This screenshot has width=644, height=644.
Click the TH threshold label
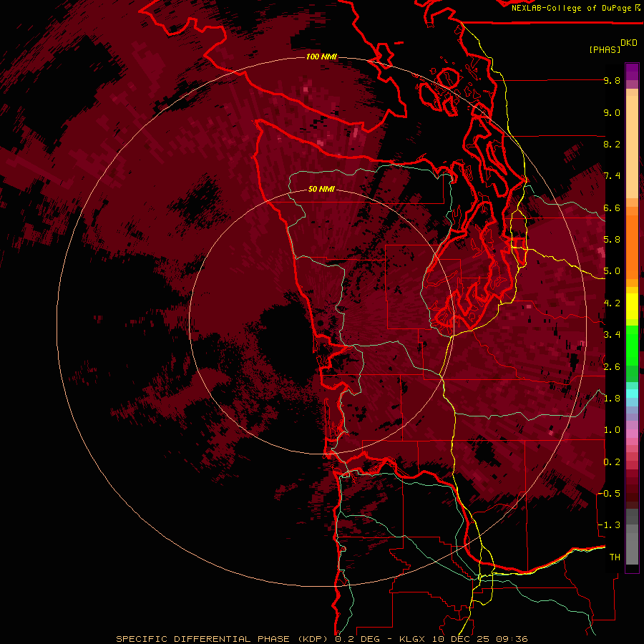[615, 557]
